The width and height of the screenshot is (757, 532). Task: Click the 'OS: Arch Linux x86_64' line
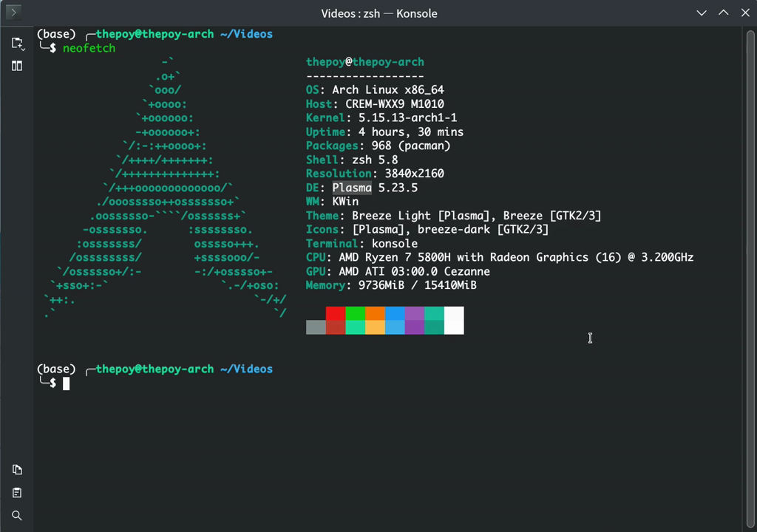[x=375, y=90]
